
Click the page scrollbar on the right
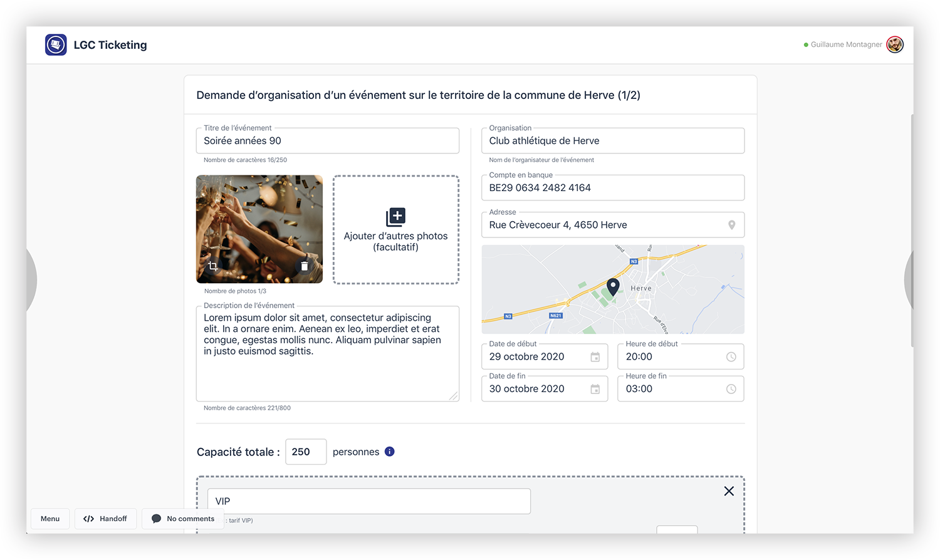tap(912, 231)
